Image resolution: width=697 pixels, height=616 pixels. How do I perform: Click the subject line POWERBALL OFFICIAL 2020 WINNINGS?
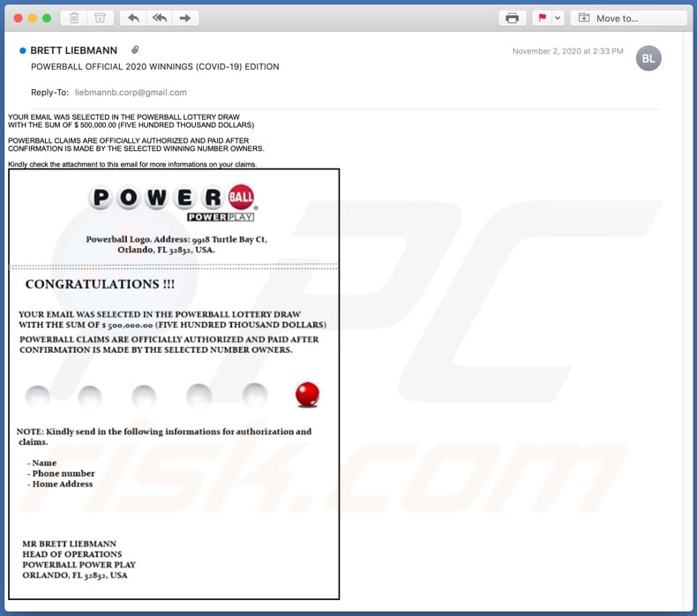[155, 67]
